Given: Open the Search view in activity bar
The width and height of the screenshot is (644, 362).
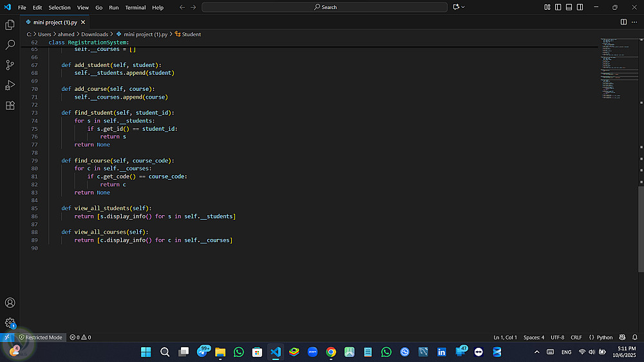Looking at the screenshot, I should (10, 45).
